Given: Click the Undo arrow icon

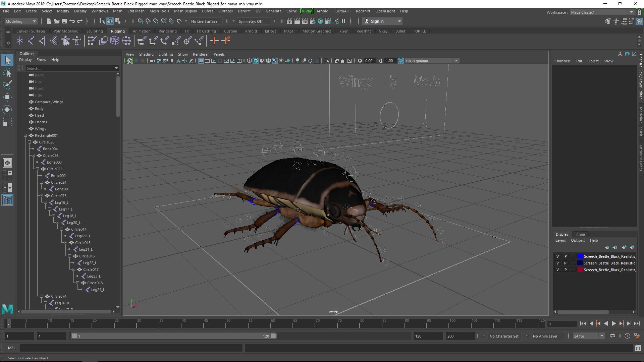Looking at the screenshot, I should (72, 21).
